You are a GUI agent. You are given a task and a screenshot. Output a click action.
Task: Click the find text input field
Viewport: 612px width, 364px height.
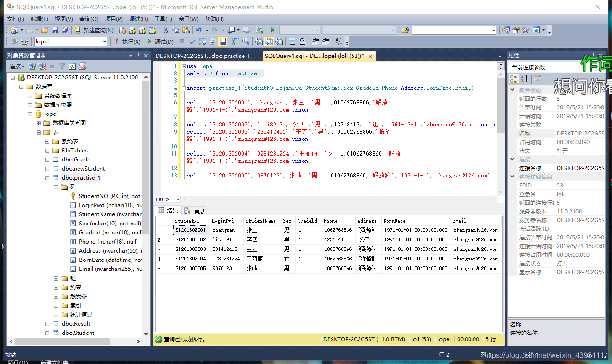(x=451, y=30)
